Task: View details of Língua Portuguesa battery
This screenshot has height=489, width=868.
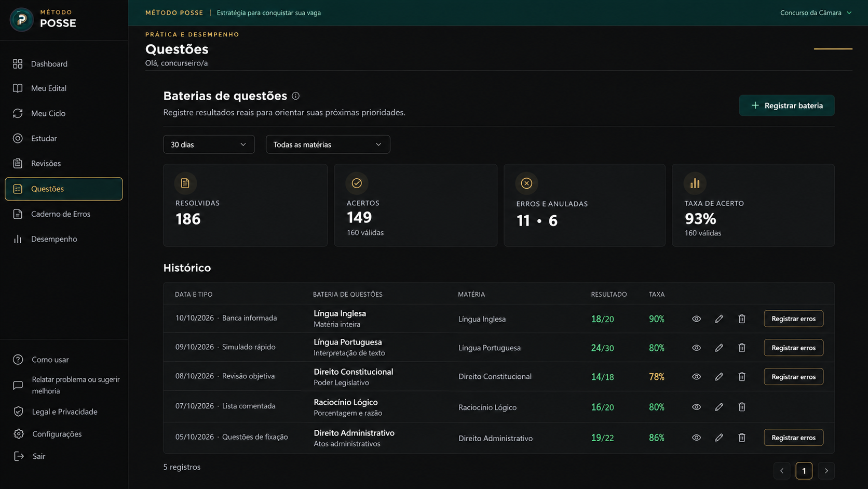Action: click(696, 348)
